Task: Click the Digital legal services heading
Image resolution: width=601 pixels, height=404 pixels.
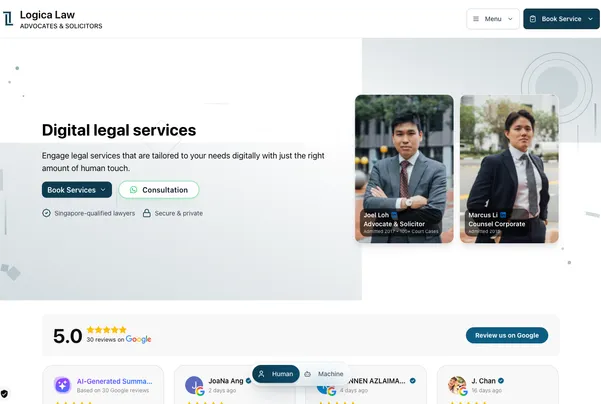Action: point(119,130)
